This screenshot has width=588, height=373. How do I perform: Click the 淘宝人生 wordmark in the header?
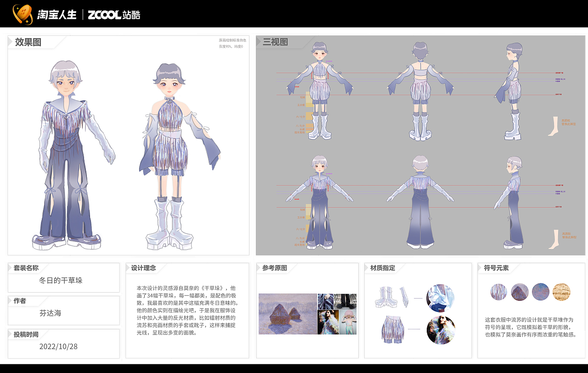click(x=57, y=15)
